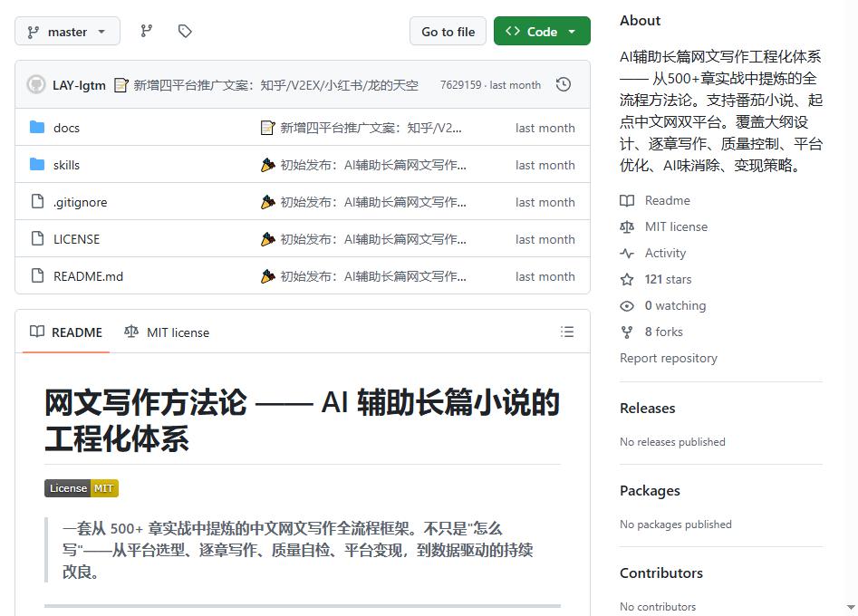Click the Go to file button
Image resolution: width=858 pixels, height=616 pixels.
(x=448, y=31)
